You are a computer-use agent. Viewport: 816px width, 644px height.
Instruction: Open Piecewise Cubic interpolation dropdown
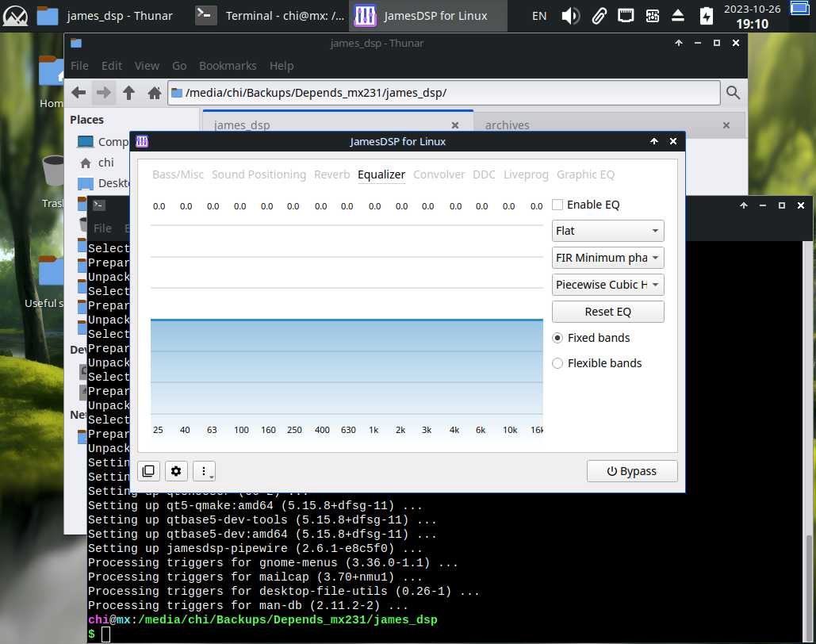tap(607, 285)
